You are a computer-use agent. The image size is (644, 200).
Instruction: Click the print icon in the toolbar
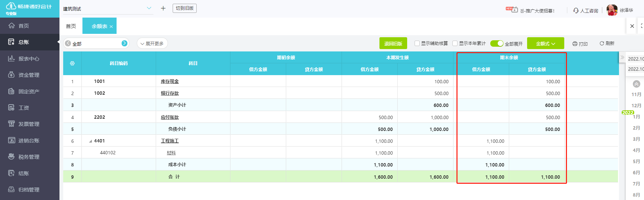click(x=575, y=44)
